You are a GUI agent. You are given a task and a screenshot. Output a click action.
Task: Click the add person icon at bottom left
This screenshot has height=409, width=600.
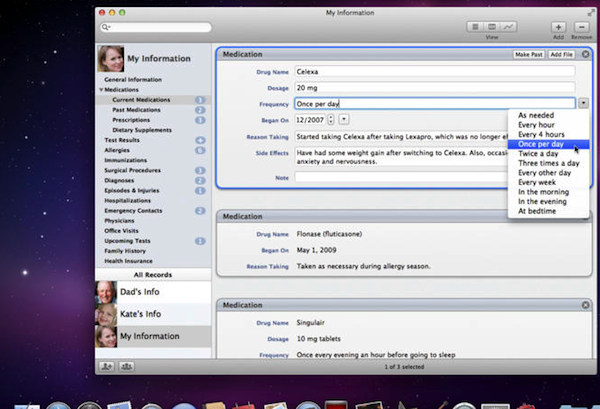tap(107, 367)
